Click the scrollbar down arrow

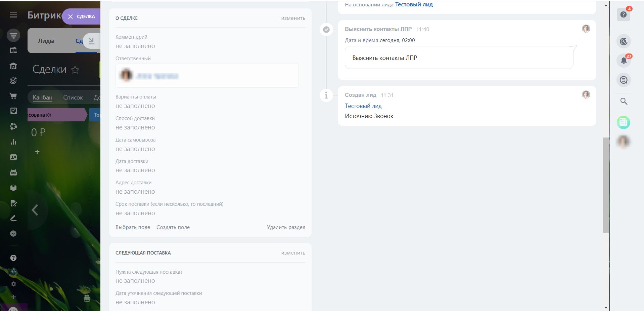coord(606,308)
